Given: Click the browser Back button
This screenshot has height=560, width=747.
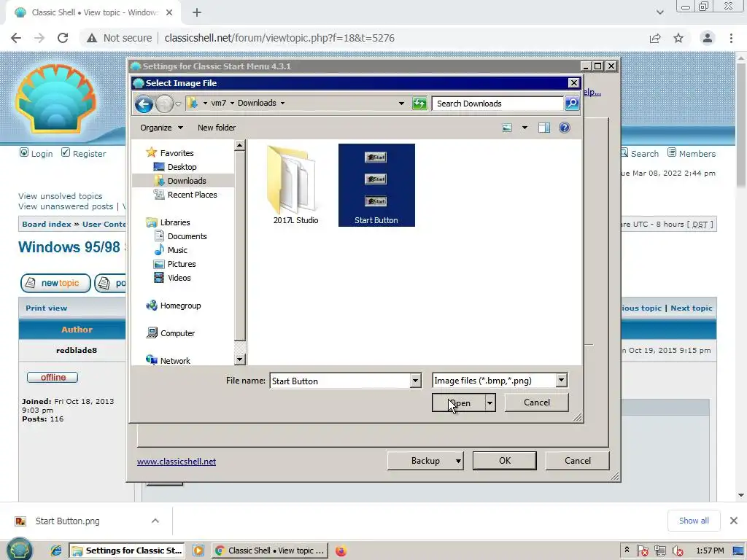Looking at the screenshot, I should point(16,38).
